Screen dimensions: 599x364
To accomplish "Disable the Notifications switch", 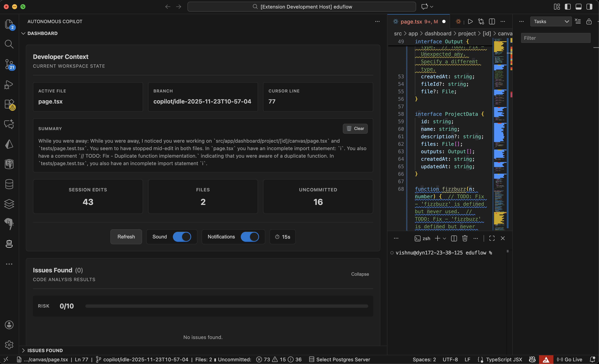I will (250, 237).
